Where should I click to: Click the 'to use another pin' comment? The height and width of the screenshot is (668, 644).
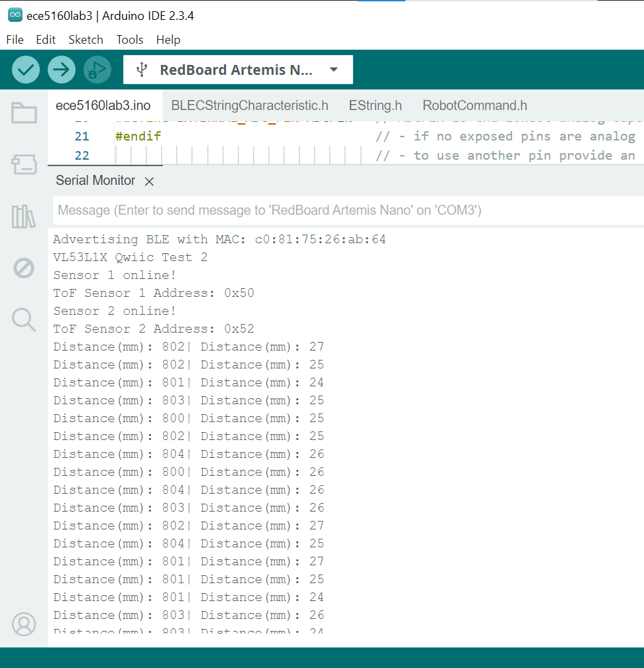pyautogui.click(x=506, y=156)
